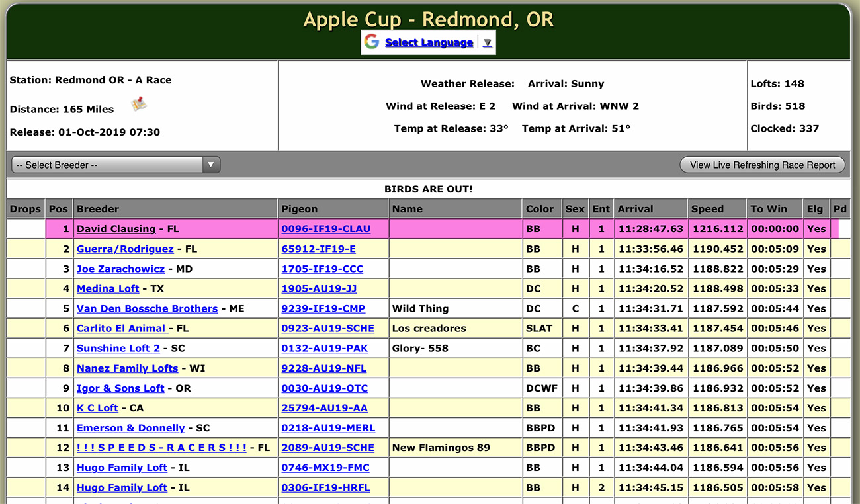Open pigeon 0030-AU19-OTC
The height and width of the screenshot is (504, 860).
[x=324, y=388]
